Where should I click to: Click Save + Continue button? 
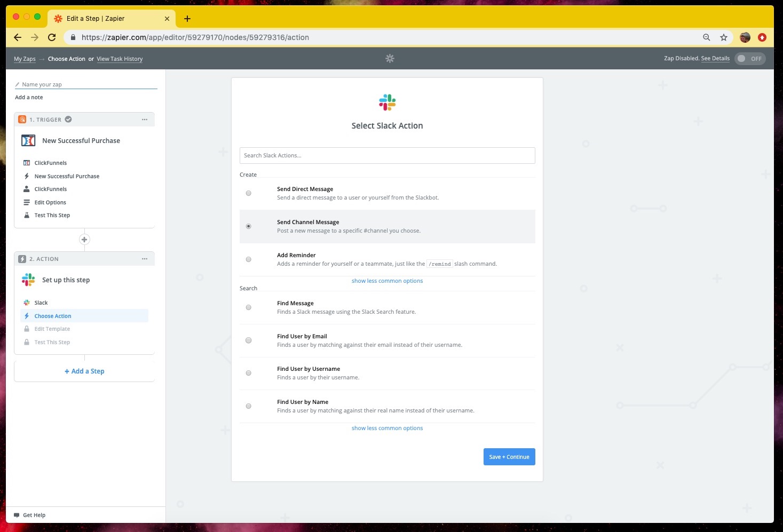point(509,457)
